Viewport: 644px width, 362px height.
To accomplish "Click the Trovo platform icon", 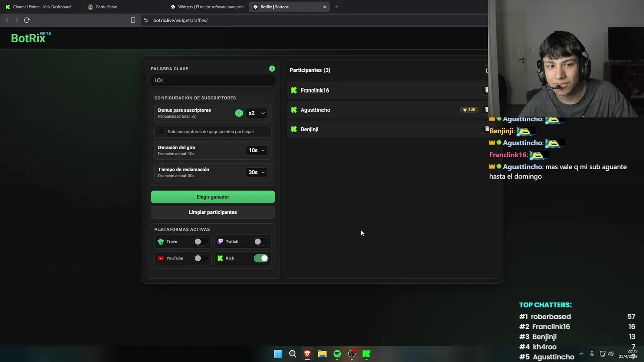I will coord(160,242).
